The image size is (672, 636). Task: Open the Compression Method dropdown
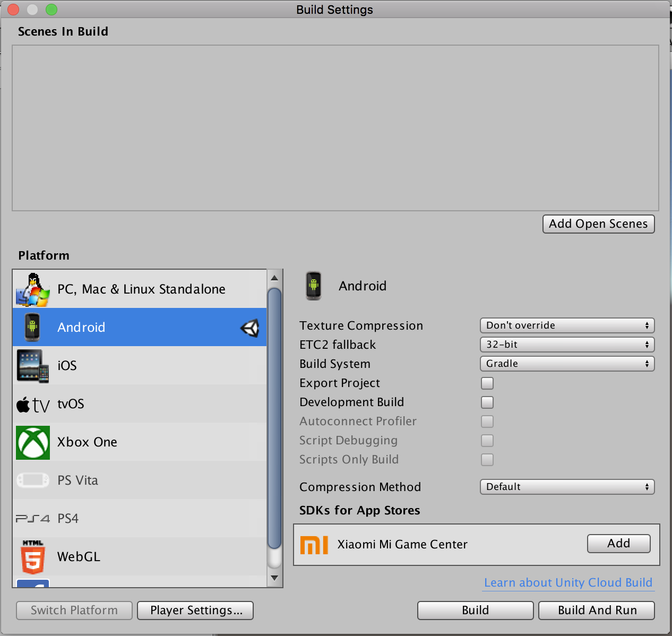567,487
